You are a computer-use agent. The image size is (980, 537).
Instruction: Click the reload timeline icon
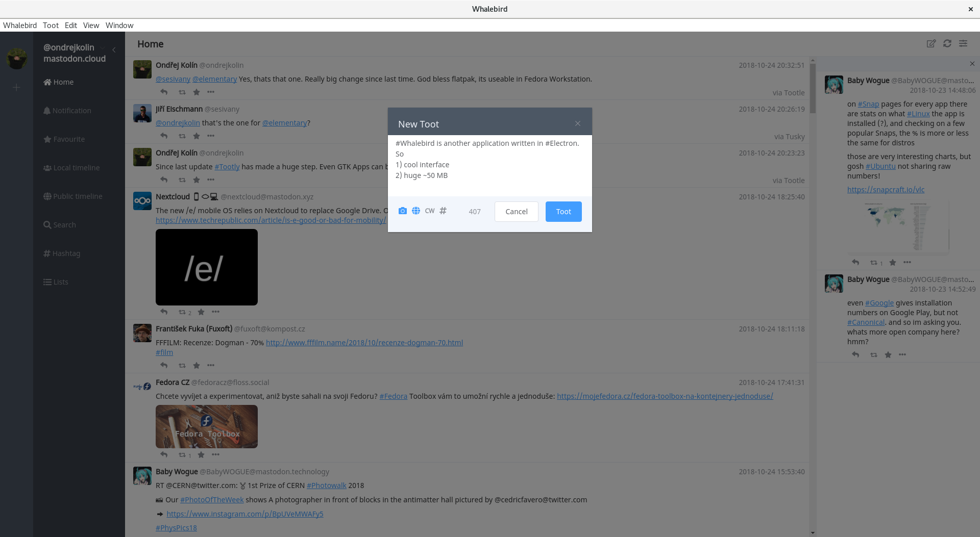[x=947, y=44]
